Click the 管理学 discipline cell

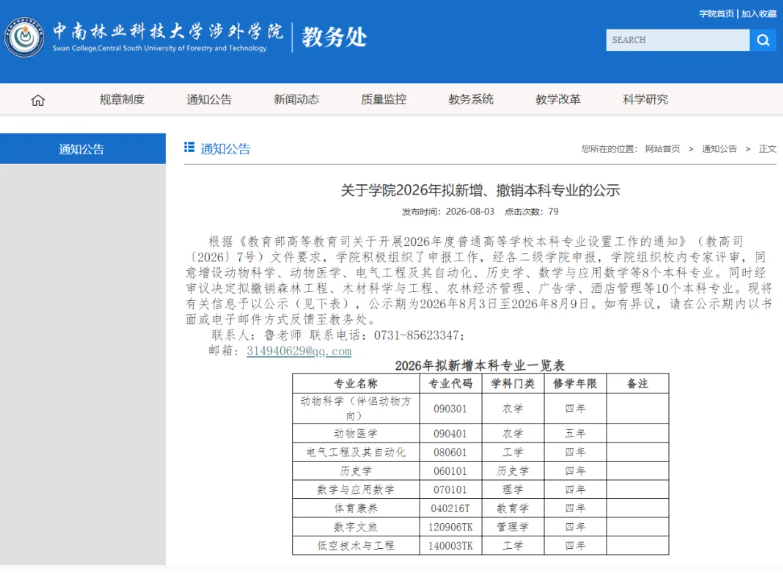point(513,527)
